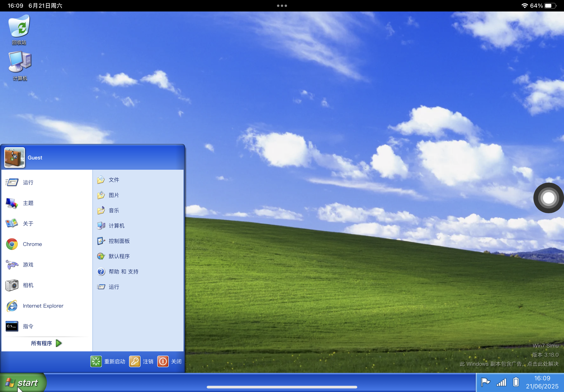Click the green 重新启动 restart icon
This screenshot has width=564, height=392.
tap(96, 362)
